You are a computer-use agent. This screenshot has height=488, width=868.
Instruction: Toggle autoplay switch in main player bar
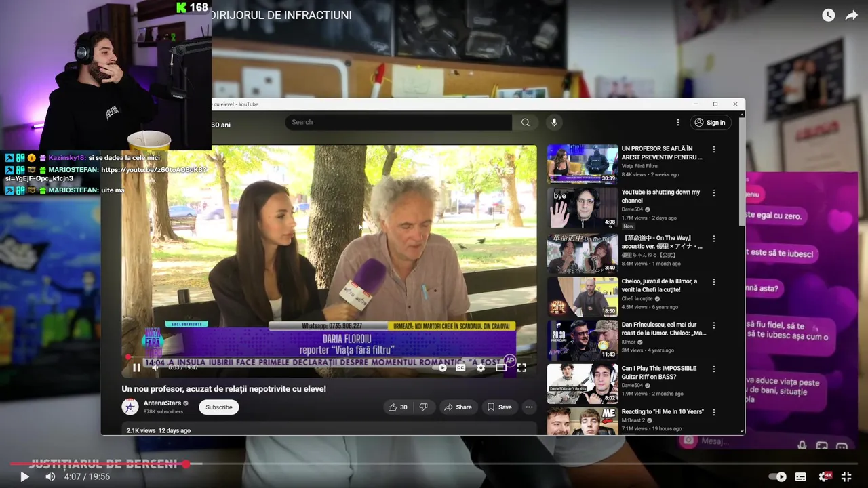coord(778,476)
